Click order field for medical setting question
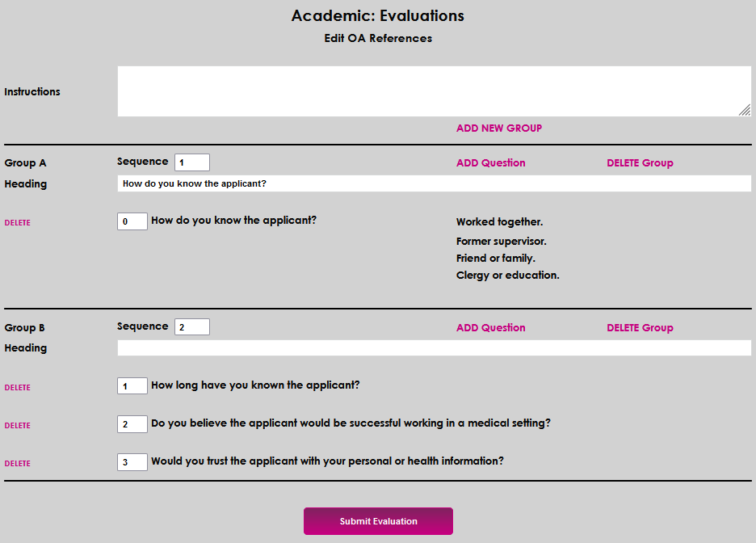 [132, 424]
